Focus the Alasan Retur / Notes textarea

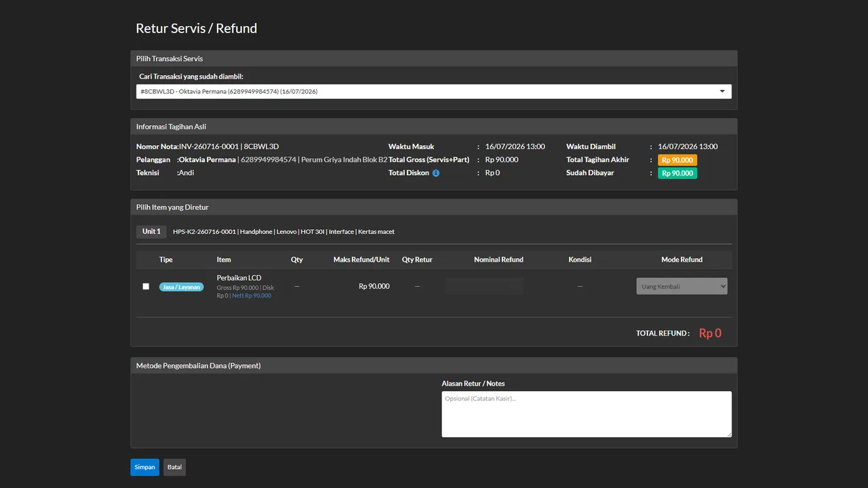tap(587, 414)
